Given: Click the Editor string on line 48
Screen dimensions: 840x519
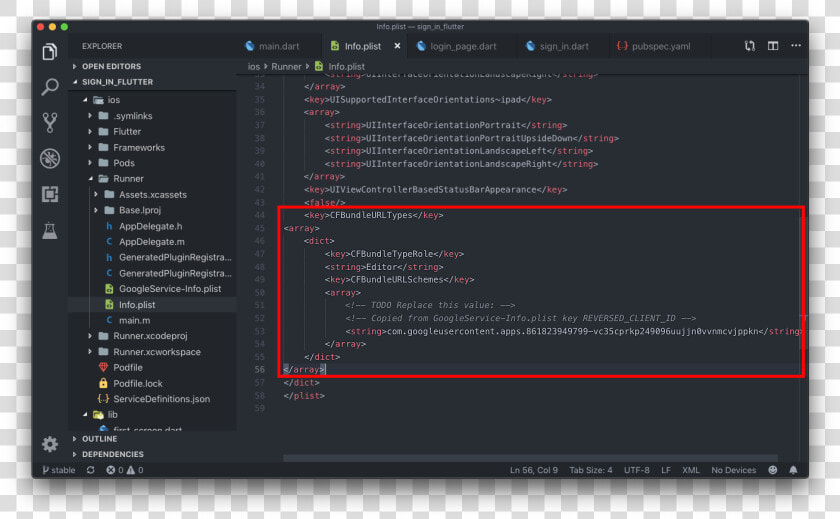Looking at the screenshot, I should coord(381,267).
